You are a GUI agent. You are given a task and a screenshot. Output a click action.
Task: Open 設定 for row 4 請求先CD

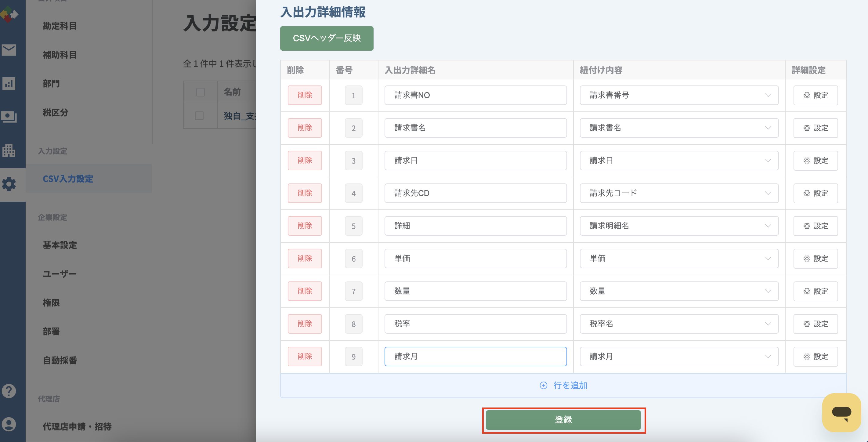tap(816, 194)
